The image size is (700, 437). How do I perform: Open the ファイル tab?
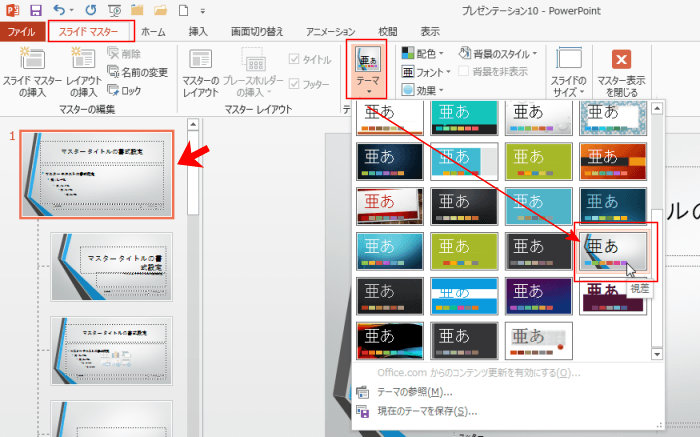pyautogui.click(x=21, y=32)
